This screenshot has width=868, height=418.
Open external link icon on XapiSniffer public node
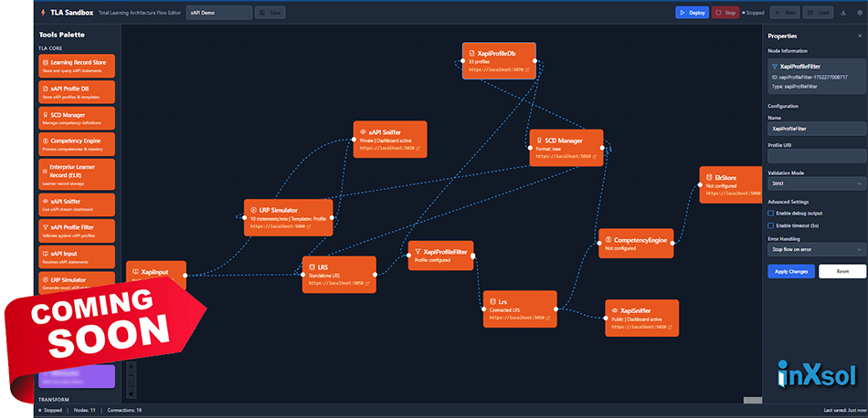[x=670, y=327]
